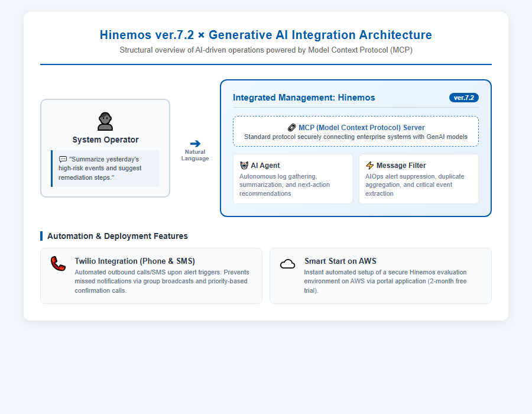Click the Natural Language label
Screen dimensions: 532x414
point(195,155)
